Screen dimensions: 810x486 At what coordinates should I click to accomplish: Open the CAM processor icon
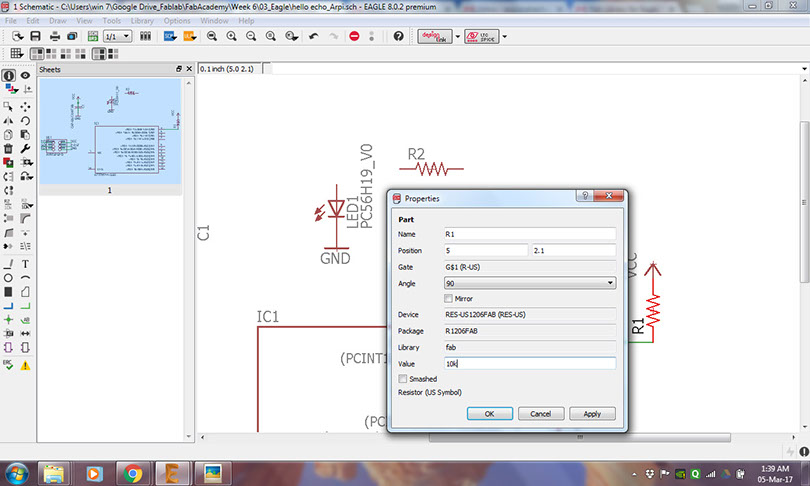[x=72, y=36]
